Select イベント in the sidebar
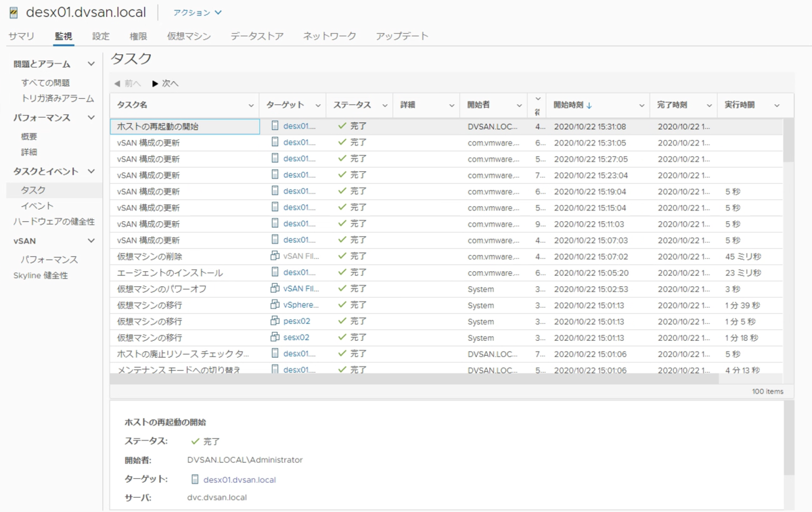Image resolution: width=812 pixels, height=512 pixels. pos(37,206)
